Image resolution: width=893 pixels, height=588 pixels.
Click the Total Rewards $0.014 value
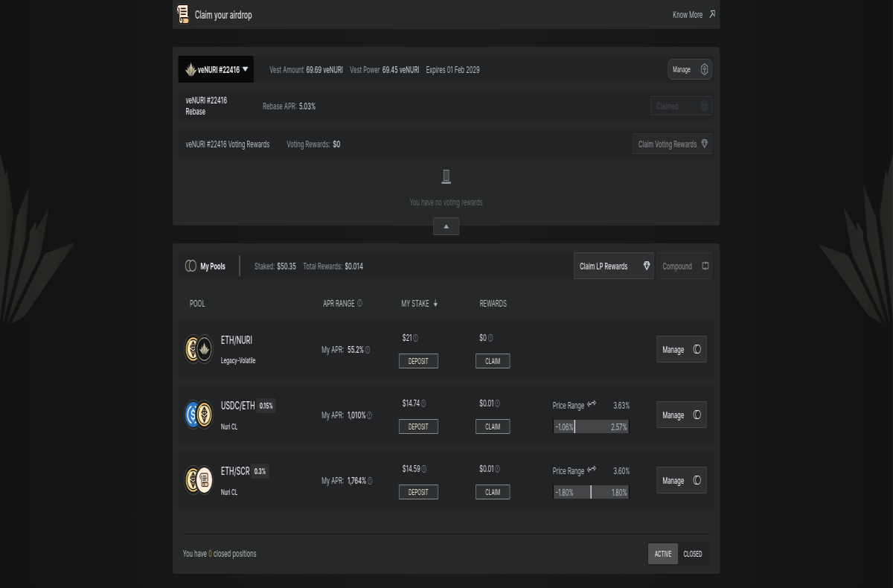coord(354,266)
